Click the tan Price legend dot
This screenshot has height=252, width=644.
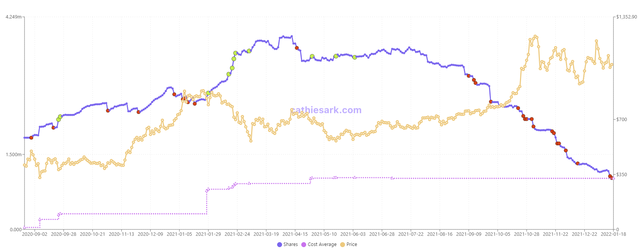342,244
